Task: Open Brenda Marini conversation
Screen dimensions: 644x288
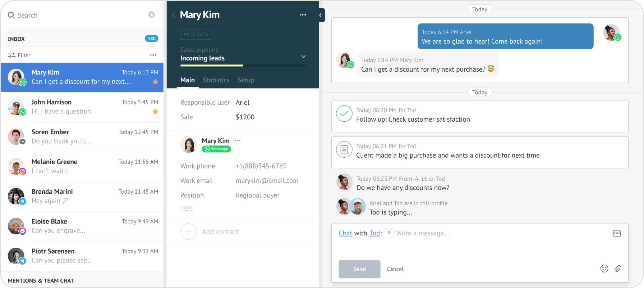Action: [82, 197]
